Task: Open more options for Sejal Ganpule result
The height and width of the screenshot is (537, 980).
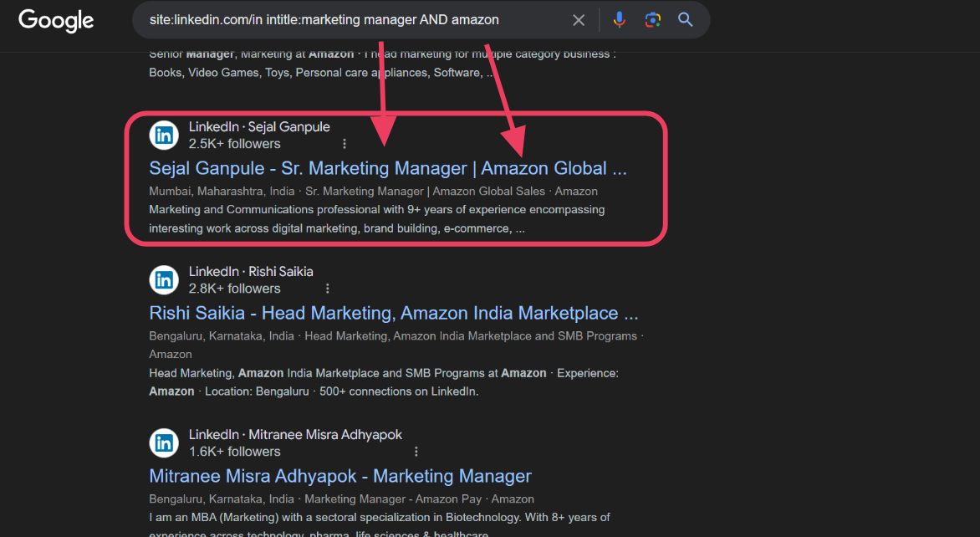Action: click(x=345, y=144)
